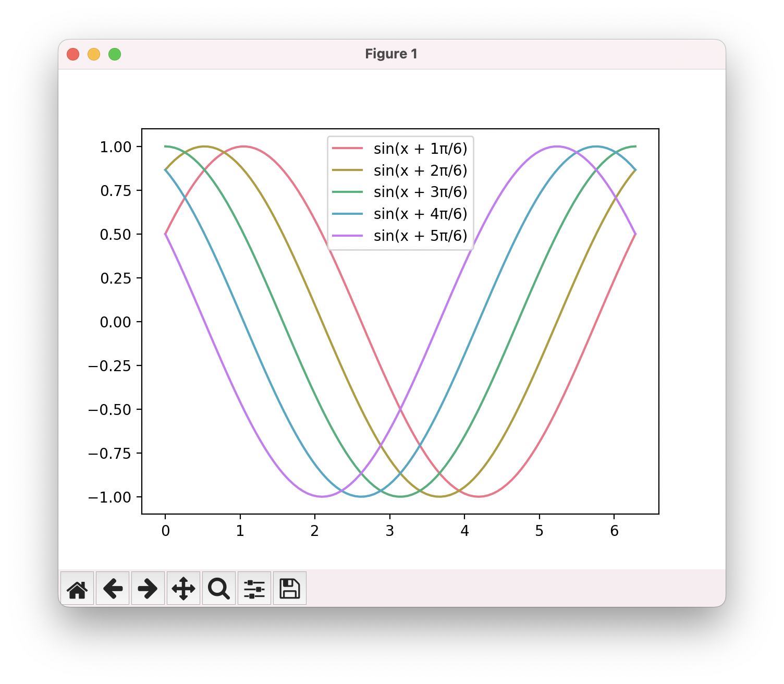Click the pink legend line swatch
Viewport: 784px width, 684px height.
coord(347,149)
